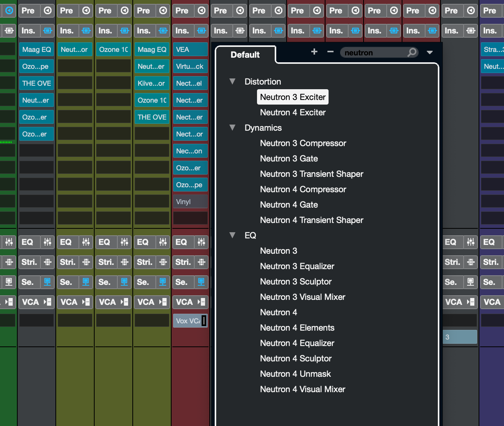Click the plus icon beside the Default tab
Viewport: 504px width, 426px height.
[314, 52]
